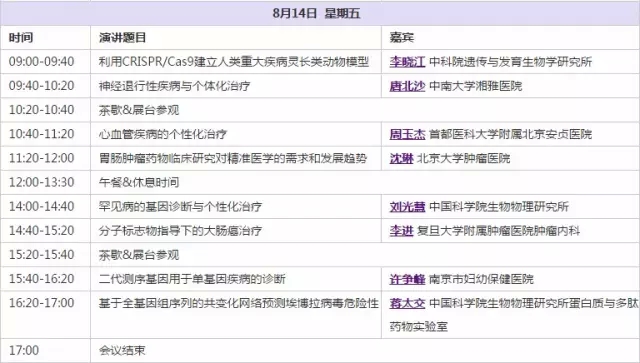The image size is (640, 363).
Task: Click the 会议结束 row
Action: [x=320, y=350]
